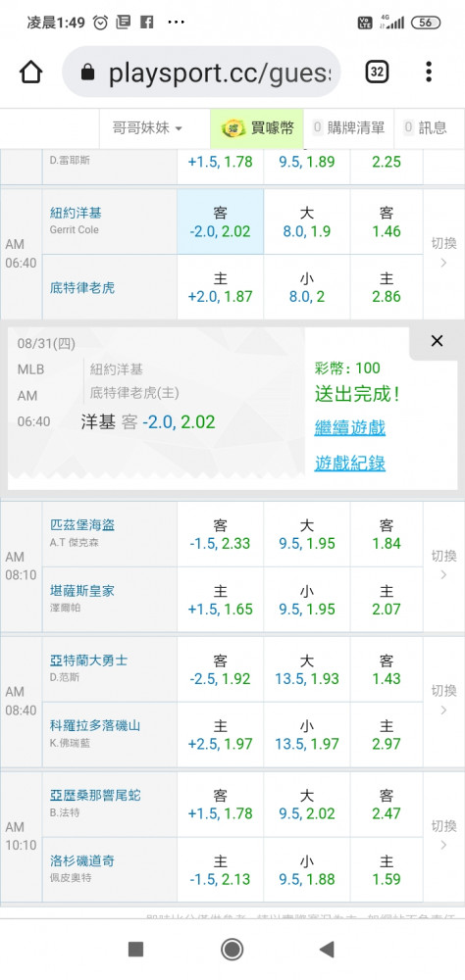Open the browser three-dot menu

(x=429, y=72)
